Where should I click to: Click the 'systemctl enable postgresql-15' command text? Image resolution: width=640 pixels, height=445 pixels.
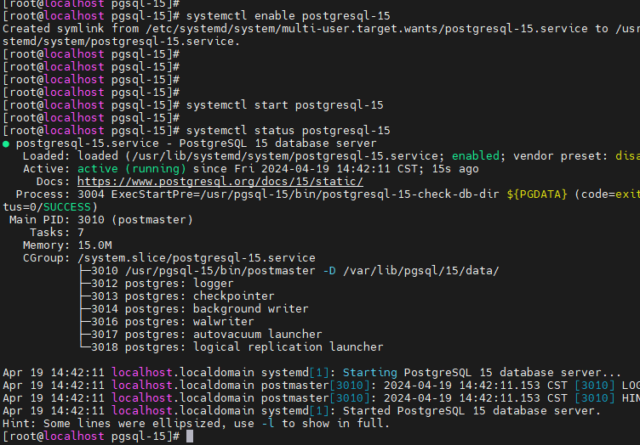tap(288, 16)
